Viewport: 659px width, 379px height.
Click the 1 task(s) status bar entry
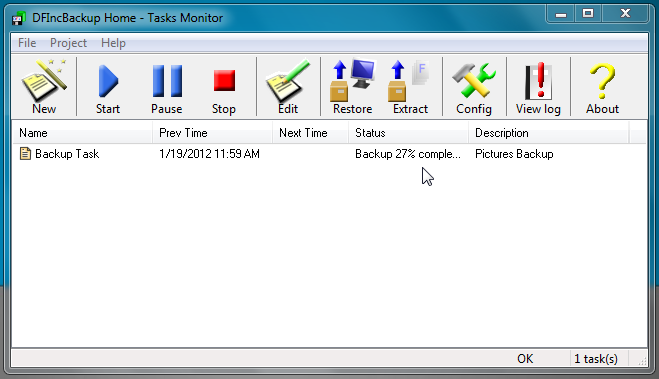(596, 359)
